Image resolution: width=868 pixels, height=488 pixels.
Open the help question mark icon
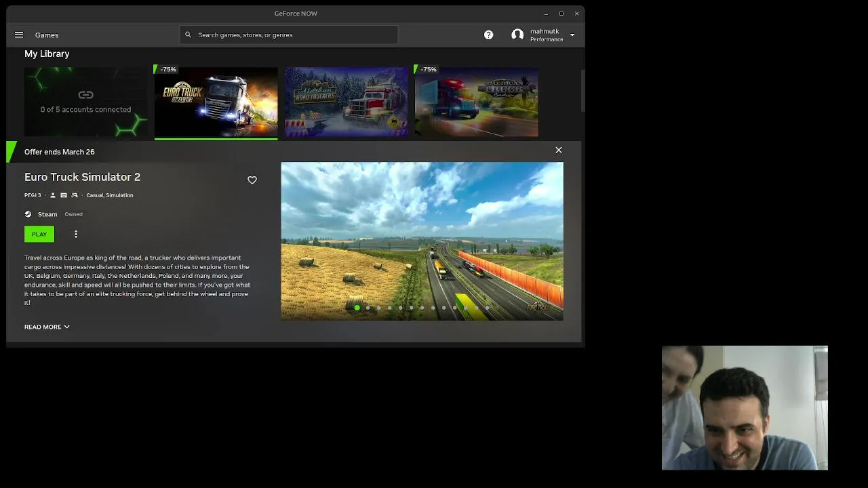(x=488, y=35)
